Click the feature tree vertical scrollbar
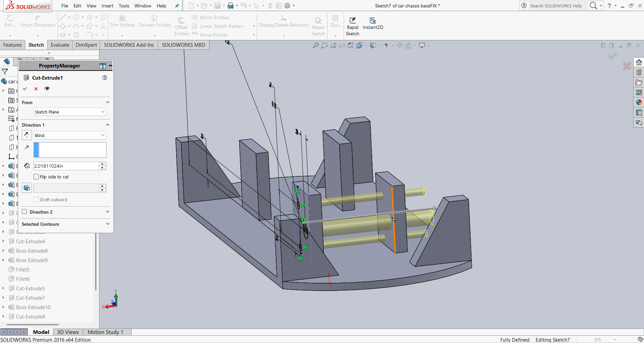644x343 pixels. pos(96,261)
